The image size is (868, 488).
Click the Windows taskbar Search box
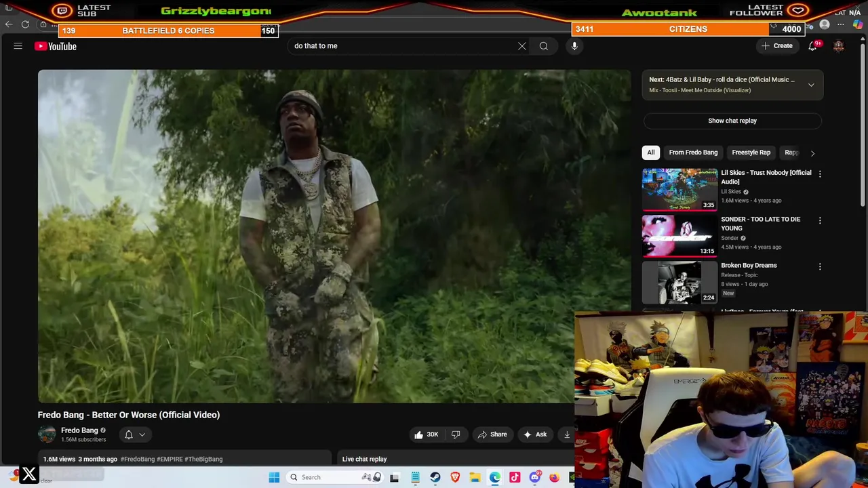334,477
